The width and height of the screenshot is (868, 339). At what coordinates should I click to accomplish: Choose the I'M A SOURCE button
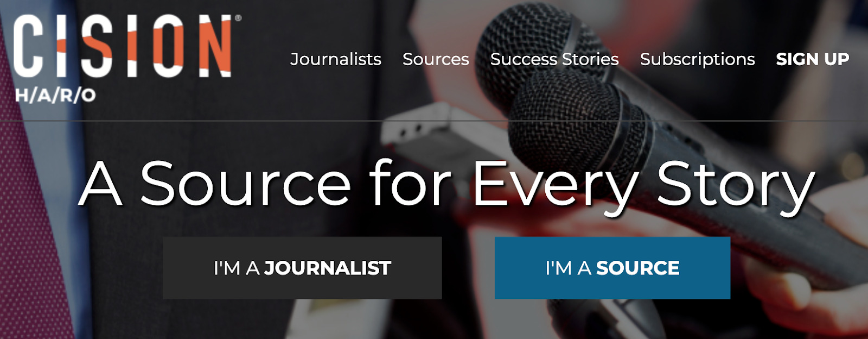click(612, 268)
